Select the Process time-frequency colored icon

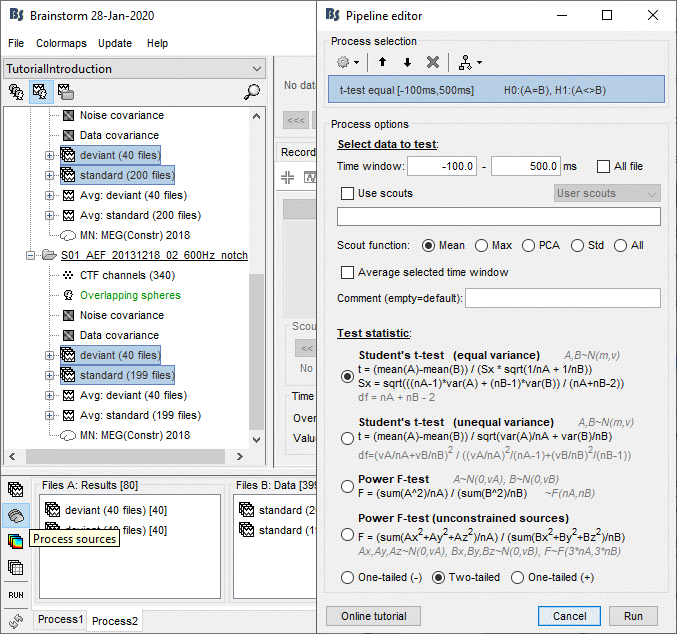(x=16, y=541)
